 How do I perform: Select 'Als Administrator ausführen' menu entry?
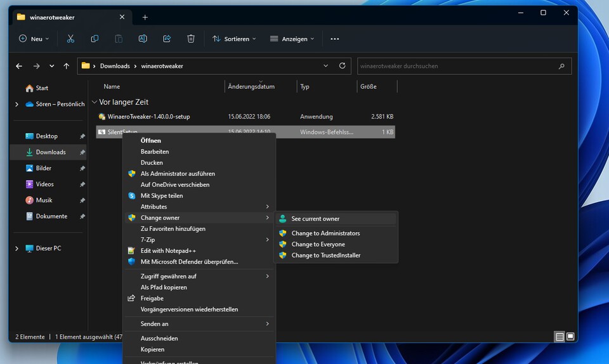tap(177, 174)
